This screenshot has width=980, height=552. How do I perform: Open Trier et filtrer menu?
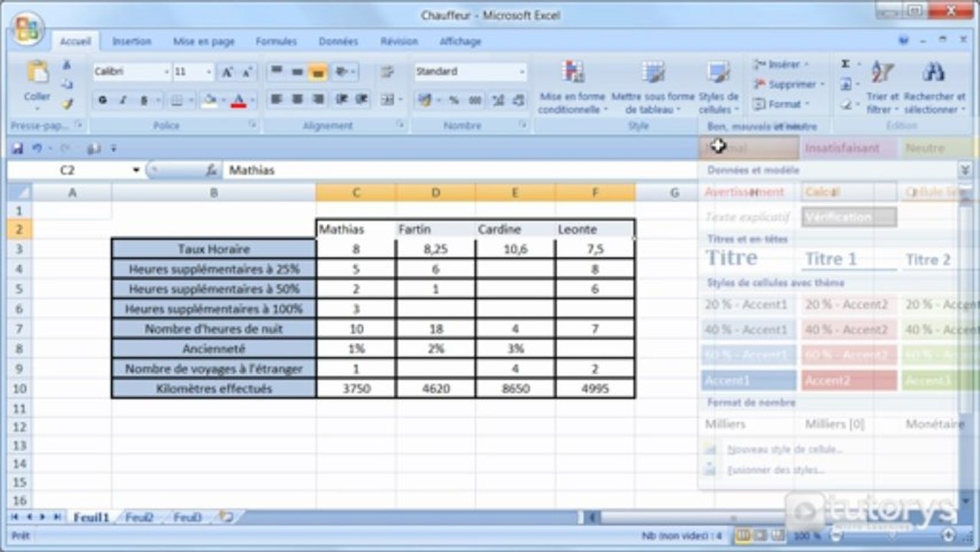coord(882,87)
